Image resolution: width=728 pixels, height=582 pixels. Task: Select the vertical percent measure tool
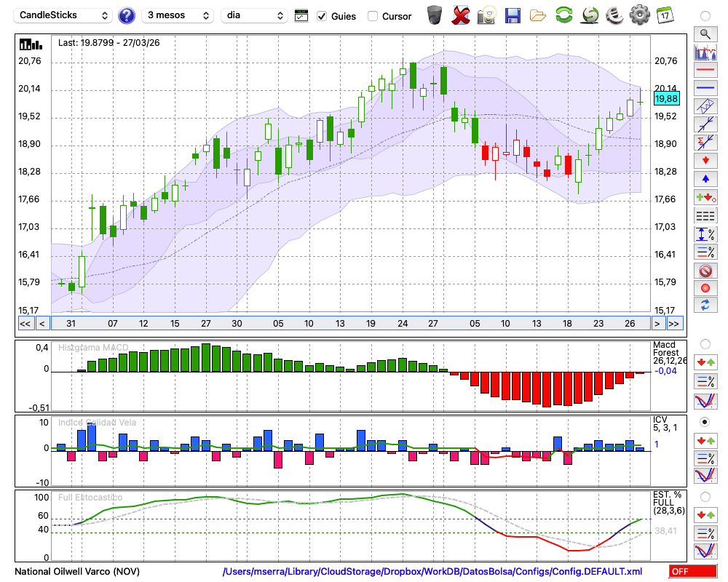(x=705, y=234)
